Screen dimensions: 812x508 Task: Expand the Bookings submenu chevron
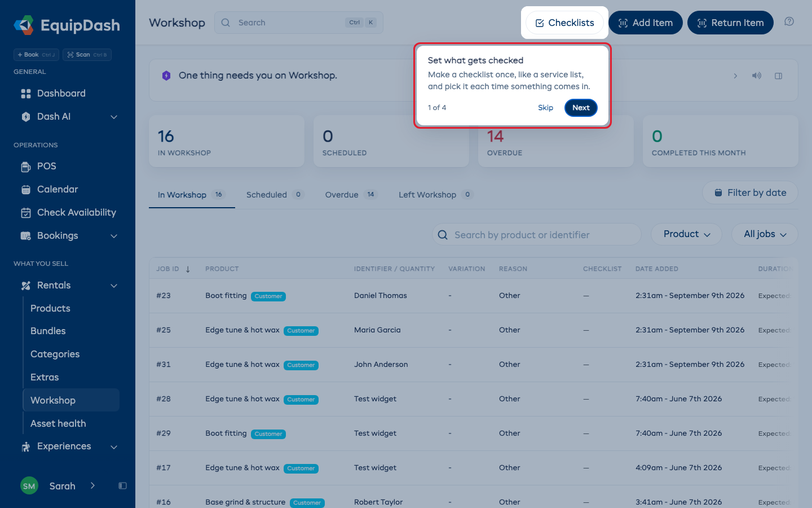pyautogui.click(x=114, y=236)
